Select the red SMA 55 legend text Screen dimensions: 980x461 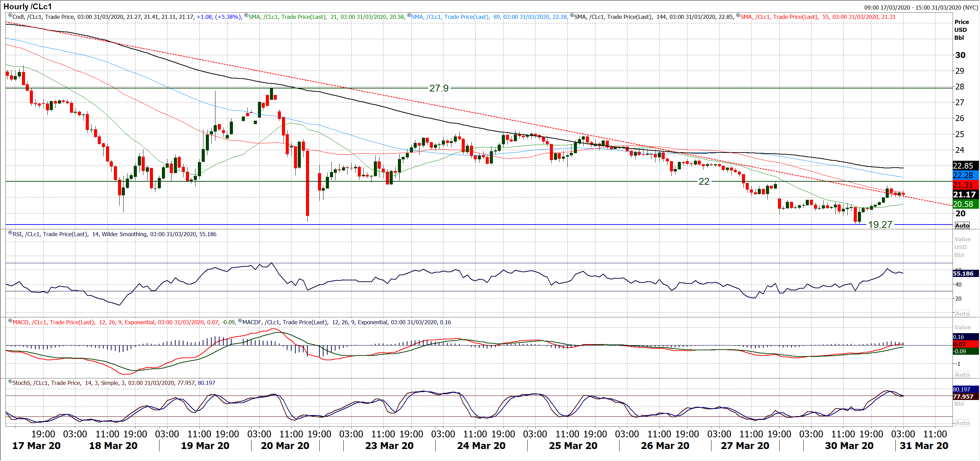pyautogui.click(x=818, y=17)
